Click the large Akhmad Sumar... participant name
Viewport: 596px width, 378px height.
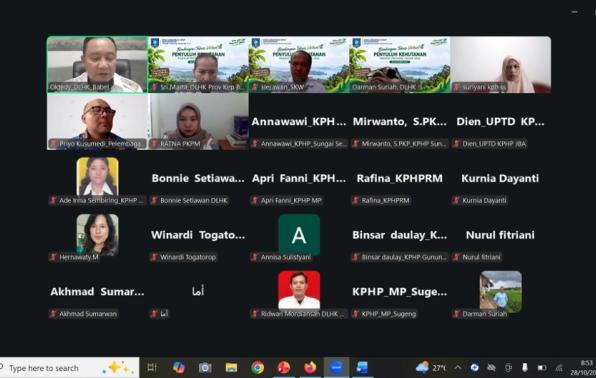tap(97, 292)
